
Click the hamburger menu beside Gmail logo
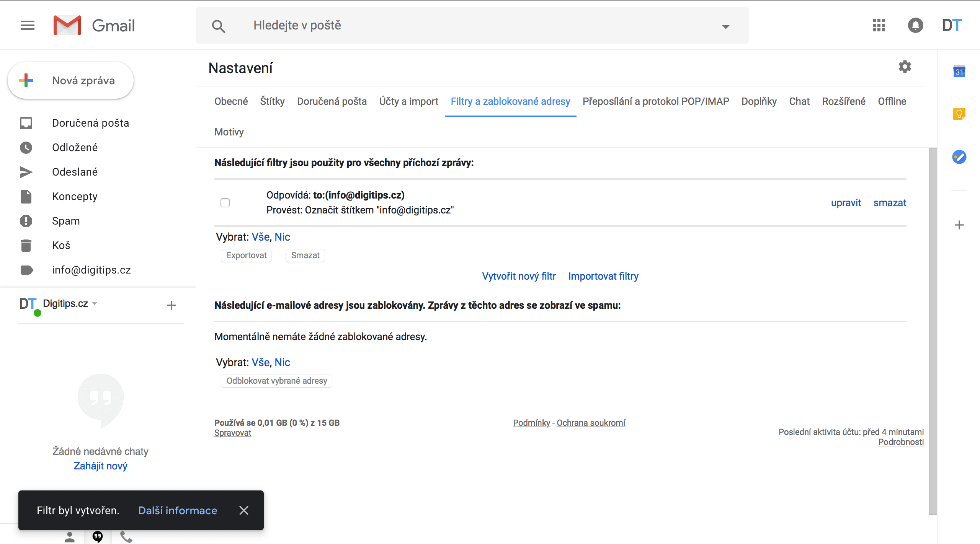click(27, 25)
